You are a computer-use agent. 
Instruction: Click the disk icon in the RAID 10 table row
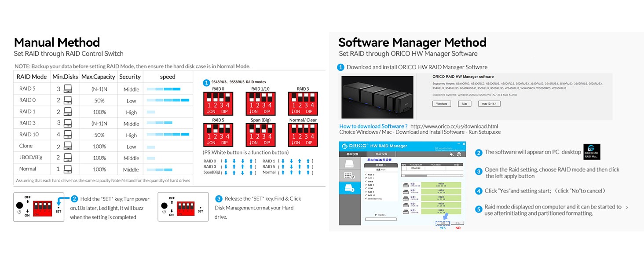coord(67,135)
